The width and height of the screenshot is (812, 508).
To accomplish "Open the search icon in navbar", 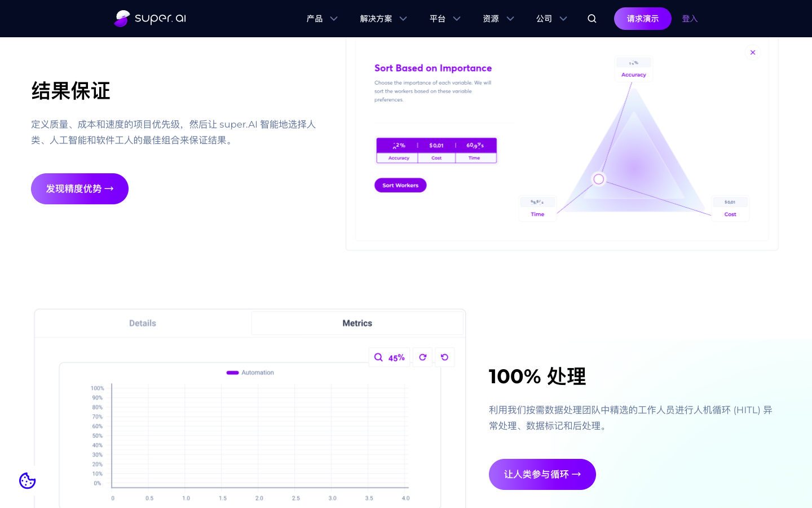I will click(592, 18).
